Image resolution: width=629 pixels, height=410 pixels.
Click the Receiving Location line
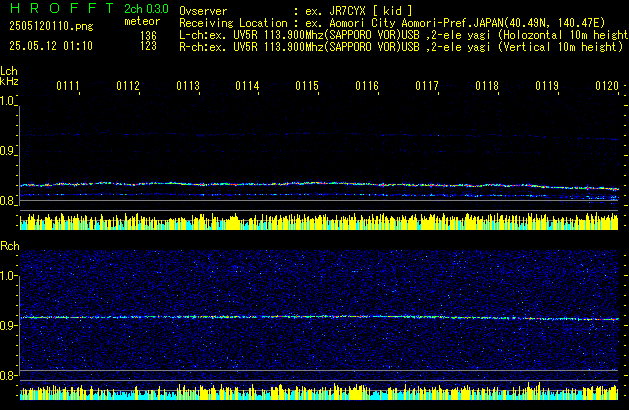tap(392, 23)
